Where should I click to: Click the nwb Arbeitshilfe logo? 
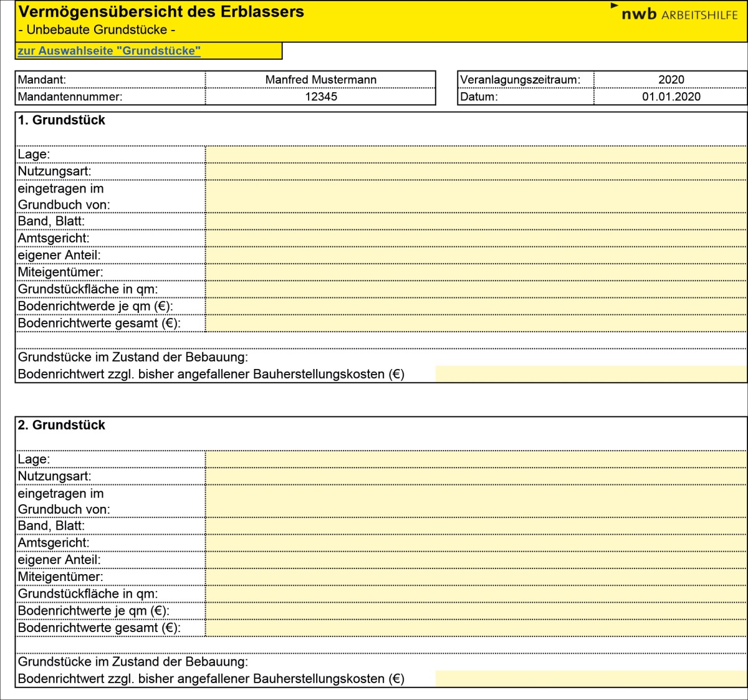(679, 14)
